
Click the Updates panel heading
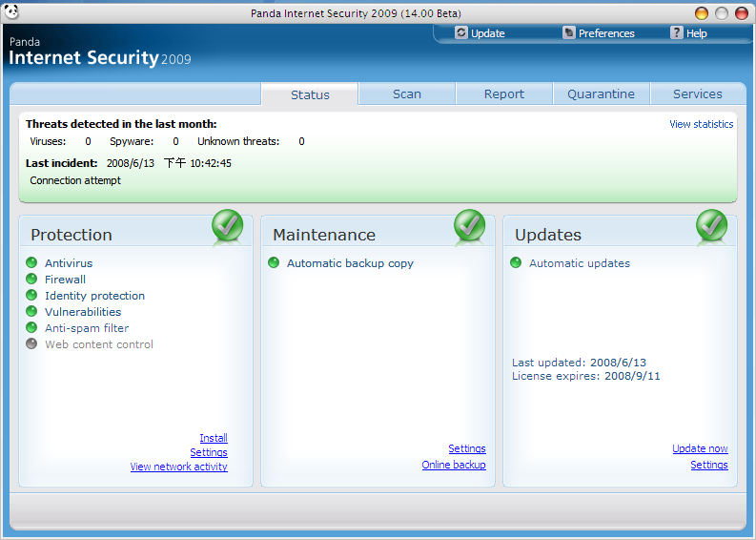tap(548, 235)
